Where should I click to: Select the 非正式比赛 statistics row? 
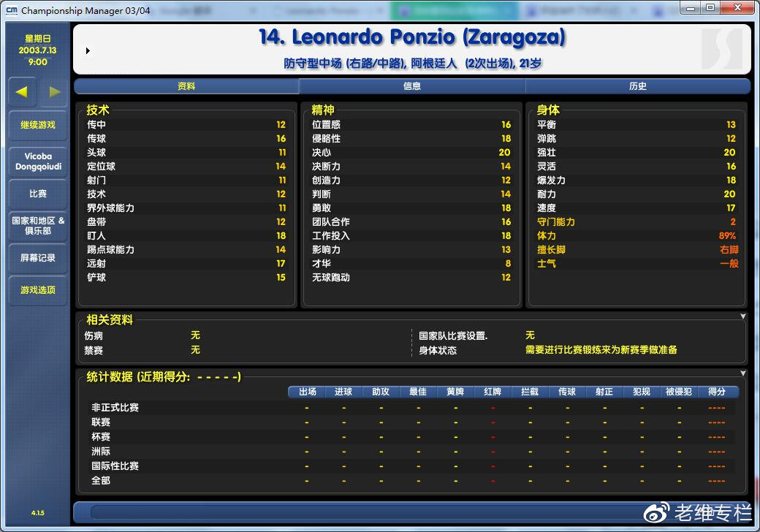coord(412,408)
